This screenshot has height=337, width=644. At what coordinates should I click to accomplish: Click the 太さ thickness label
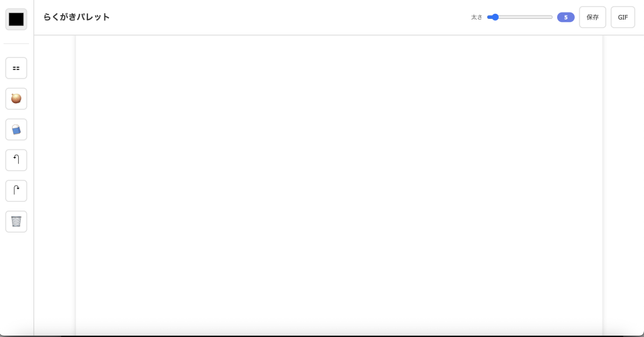point(477,18)
